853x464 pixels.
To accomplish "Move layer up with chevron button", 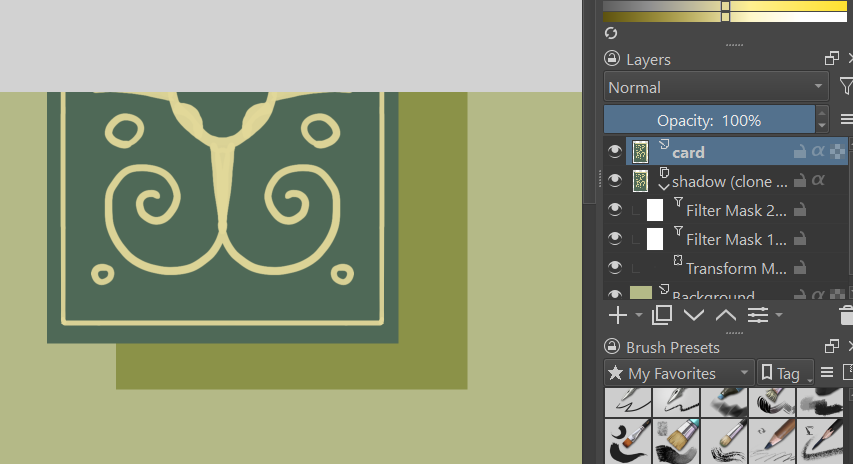I will [x=726, y=315].
